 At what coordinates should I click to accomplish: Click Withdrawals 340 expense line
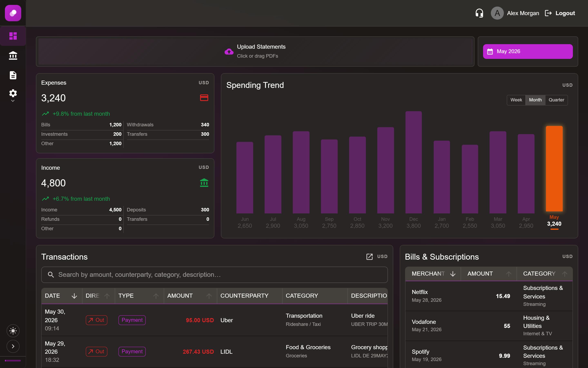pos(168,125)
